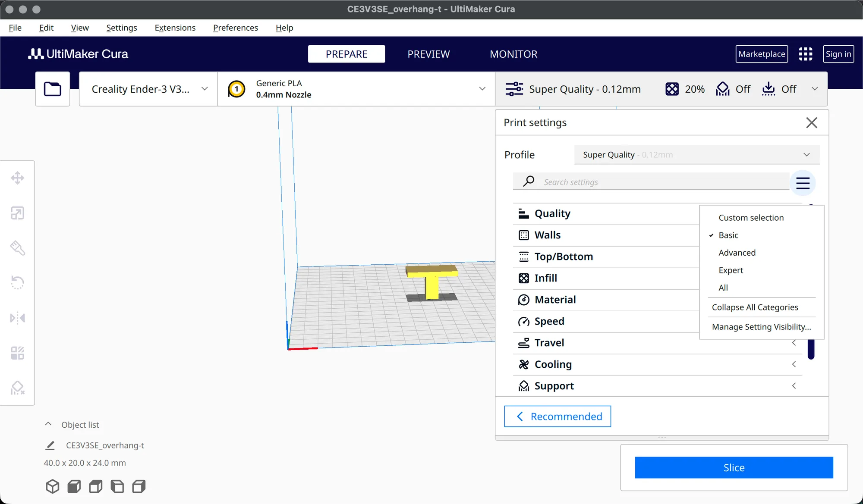863x504 pixels.
Task: Open the Extensions menu
Action: [175, 28]
